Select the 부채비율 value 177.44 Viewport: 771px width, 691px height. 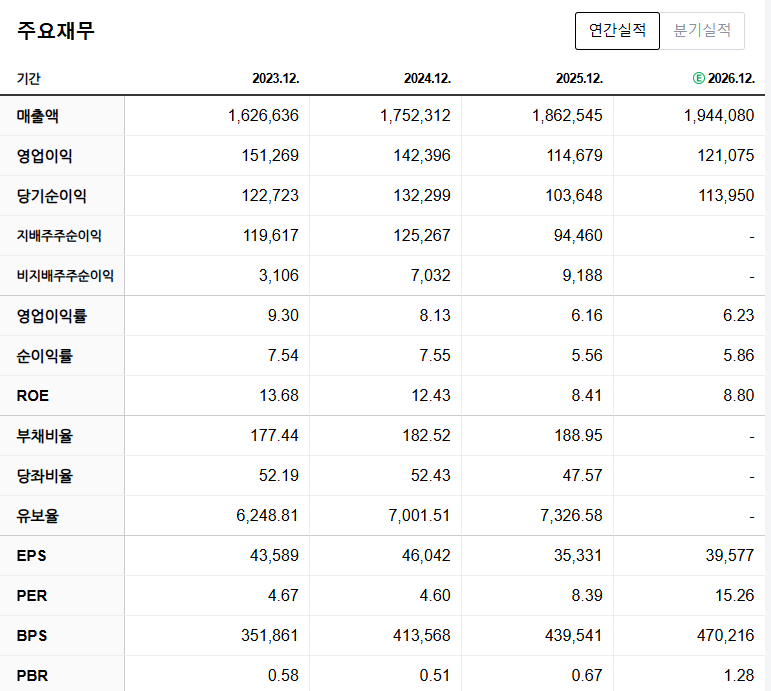[274, 435]
